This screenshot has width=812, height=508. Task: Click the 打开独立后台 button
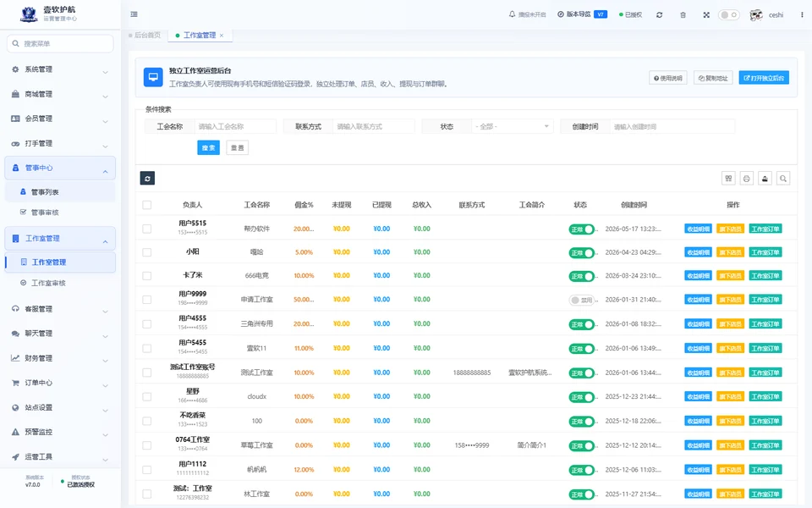point(764,78)
